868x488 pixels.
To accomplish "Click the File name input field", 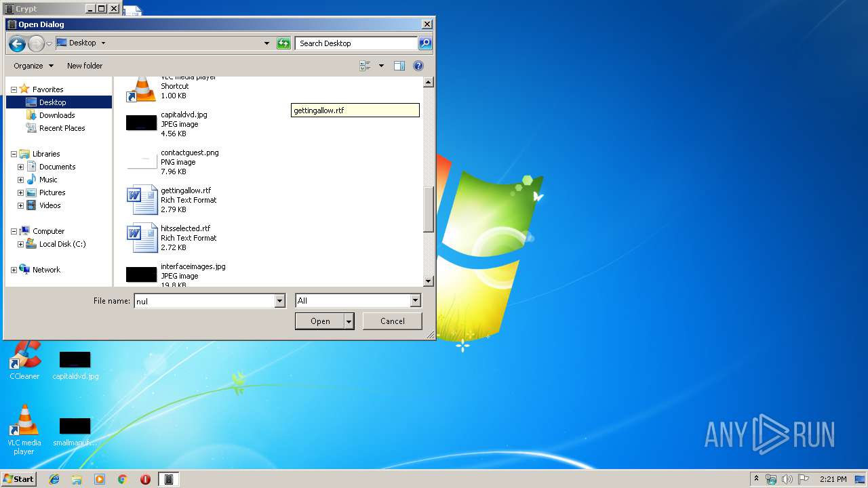I will tap(204, 301).
